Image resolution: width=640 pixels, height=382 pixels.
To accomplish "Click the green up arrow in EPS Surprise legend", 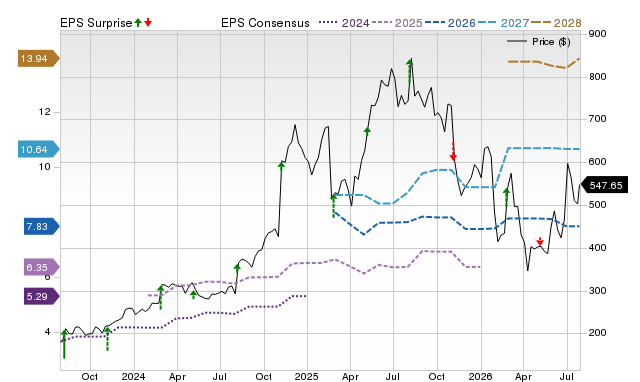I will tap(138, 23).
